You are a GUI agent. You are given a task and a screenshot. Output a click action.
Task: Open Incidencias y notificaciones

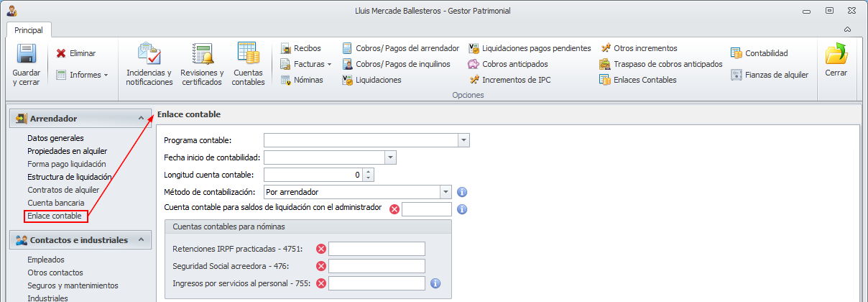point(149,55)
